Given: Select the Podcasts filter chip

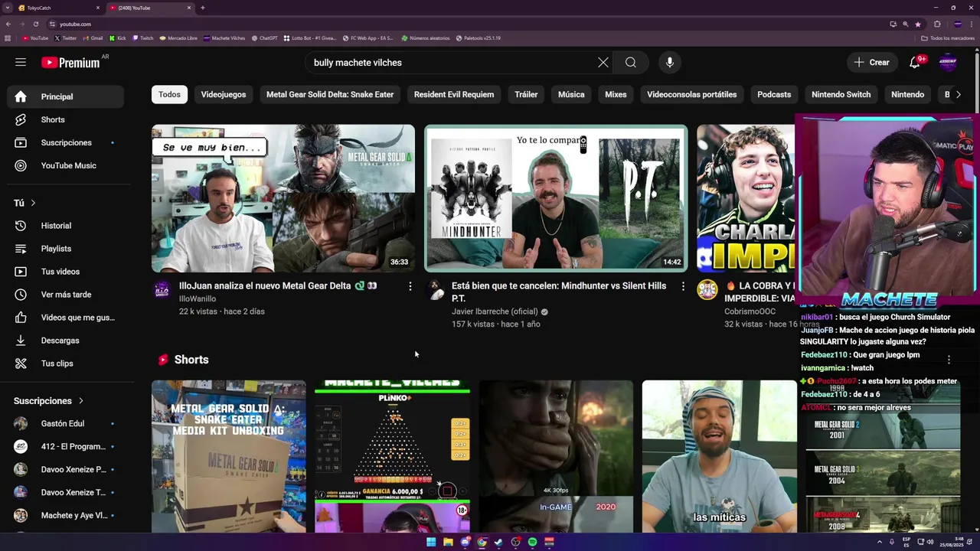Looking at the screenshot, I should [x=774, y=94].
